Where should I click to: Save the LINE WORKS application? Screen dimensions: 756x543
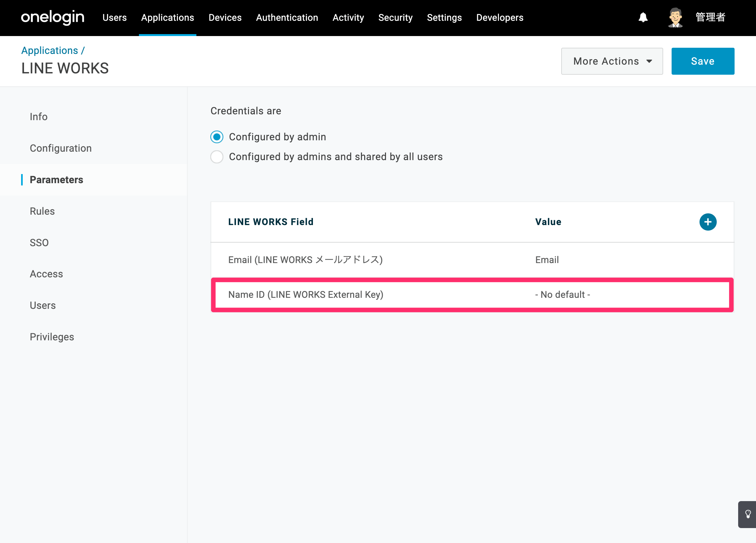click(703, 61)
